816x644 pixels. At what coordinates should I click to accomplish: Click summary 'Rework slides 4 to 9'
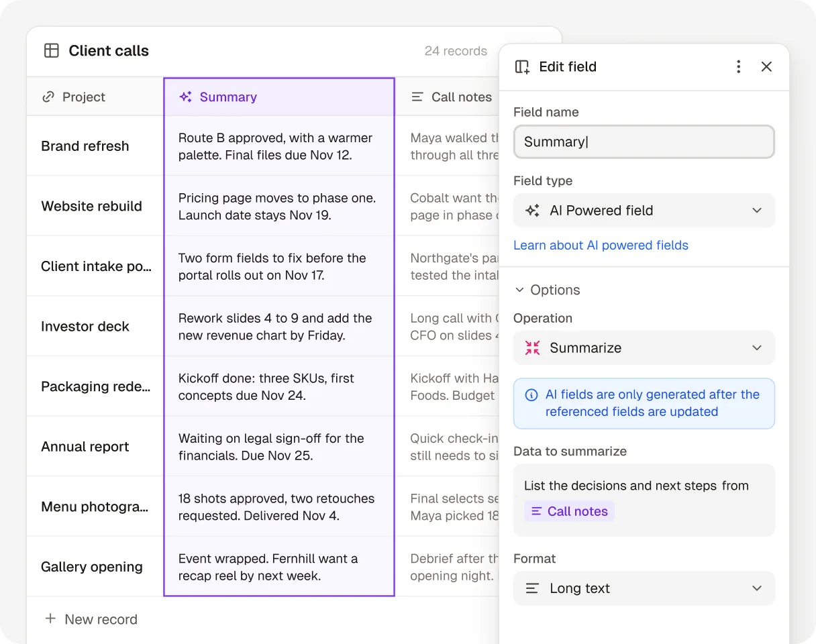279,327
